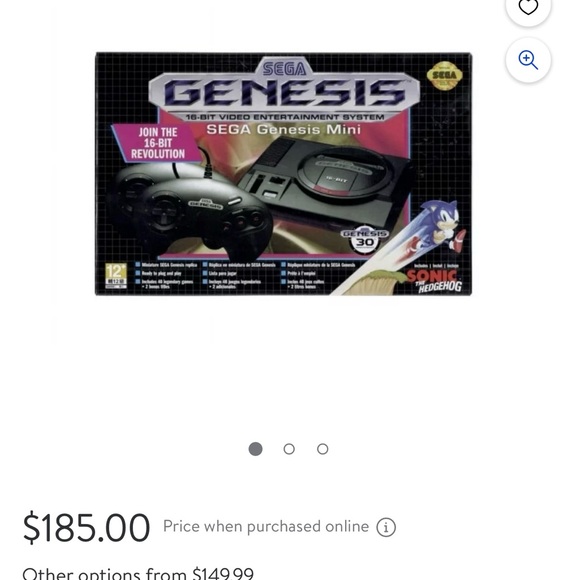Click the Sonic The Hedgehog logo
Screen dimensions: 580x580
point(434,280)
